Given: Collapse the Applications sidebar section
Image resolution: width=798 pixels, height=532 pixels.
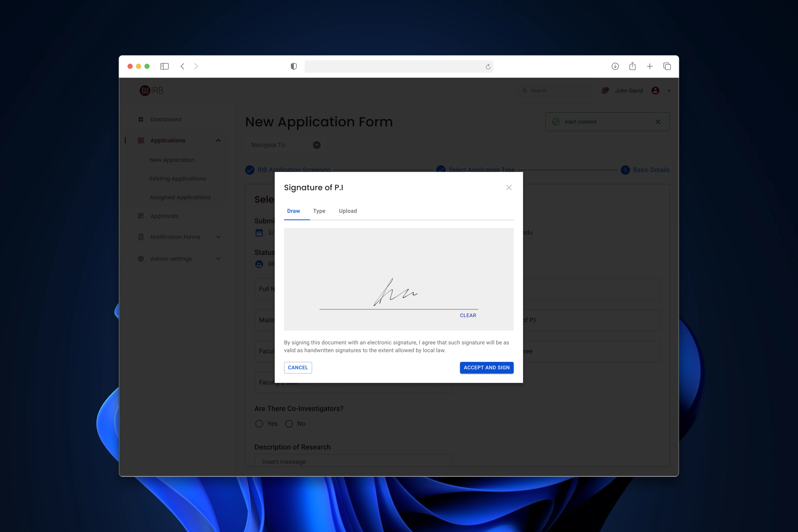Looking at the screenshot, I should point(218,140).
